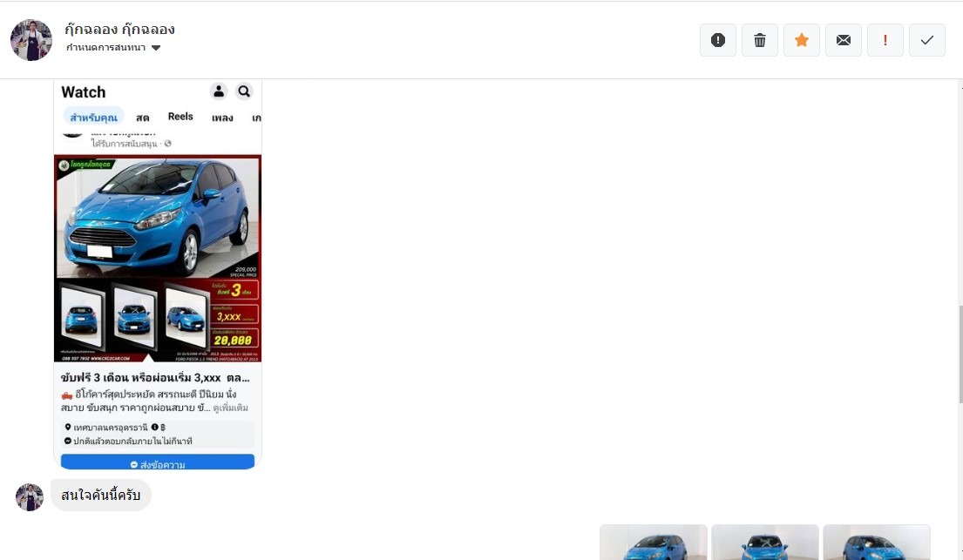Screen dimensions: 963x560
Task: Click the ได้รับการสนับสนุน sponsored label
Action: [x=124, y=144]
